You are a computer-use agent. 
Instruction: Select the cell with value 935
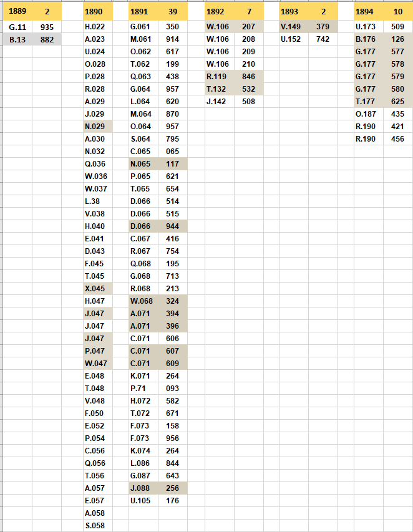[47, 27]
